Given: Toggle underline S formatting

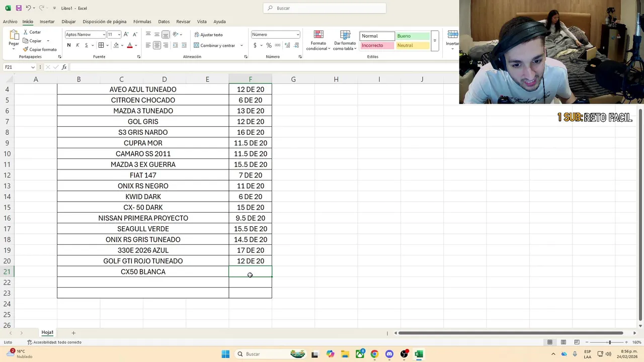Looking at the screenshot, I should (x=86, y=45).
